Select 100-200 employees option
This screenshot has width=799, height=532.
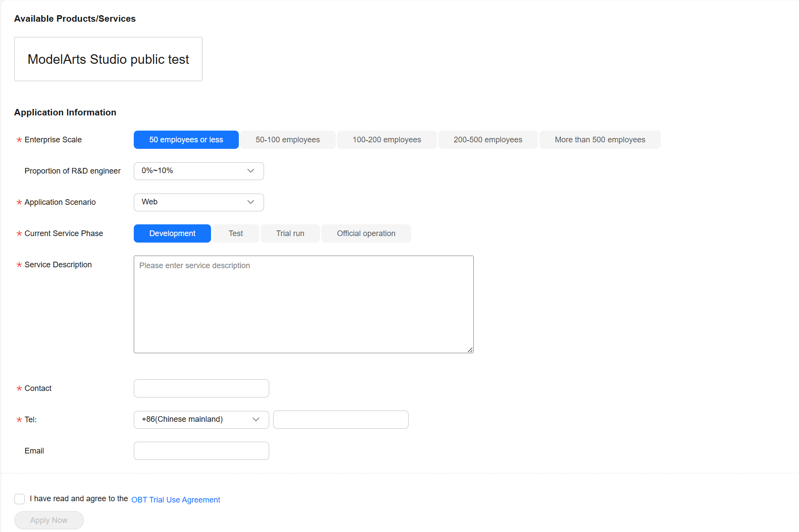386,140
